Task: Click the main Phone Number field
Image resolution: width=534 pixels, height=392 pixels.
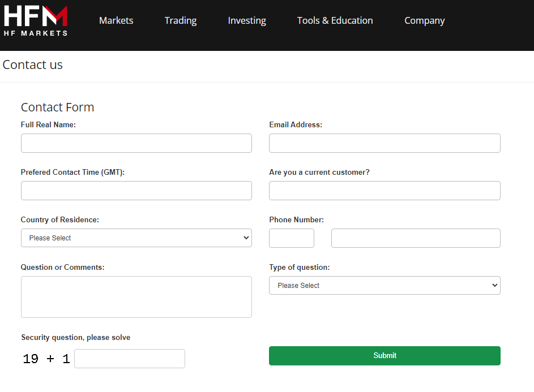Action: 416,238
